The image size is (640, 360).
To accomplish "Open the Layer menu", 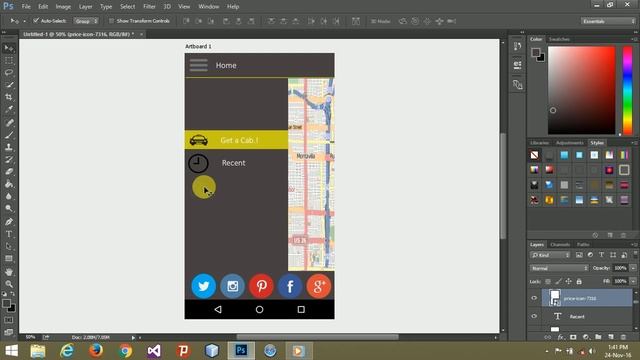I will pyautogui.click(x=85, y=7).
